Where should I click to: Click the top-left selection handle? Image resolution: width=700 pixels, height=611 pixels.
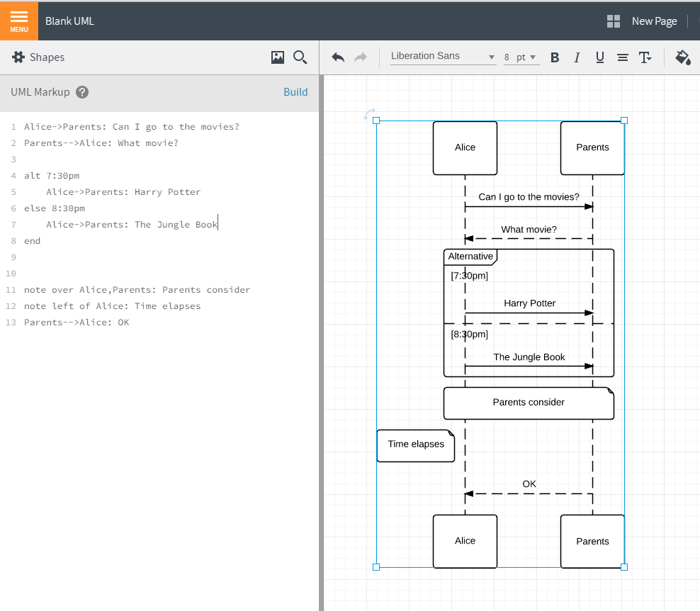376,120
